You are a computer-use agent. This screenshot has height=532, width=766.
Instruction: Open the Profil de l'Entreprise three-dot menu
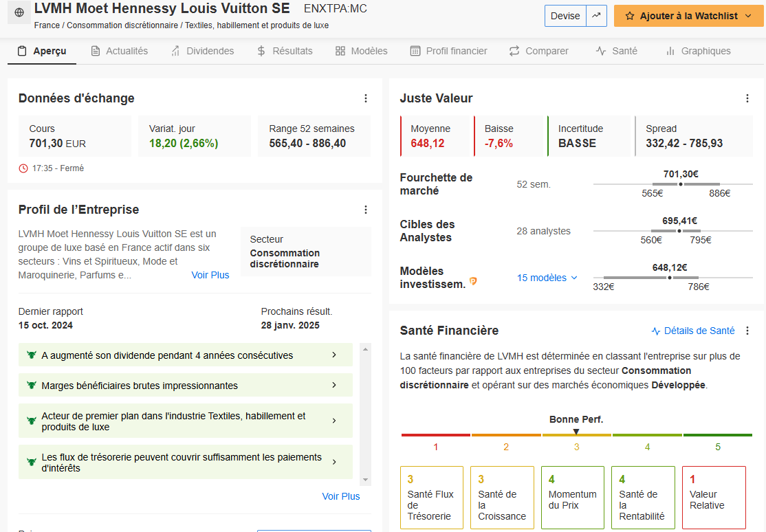365,210
